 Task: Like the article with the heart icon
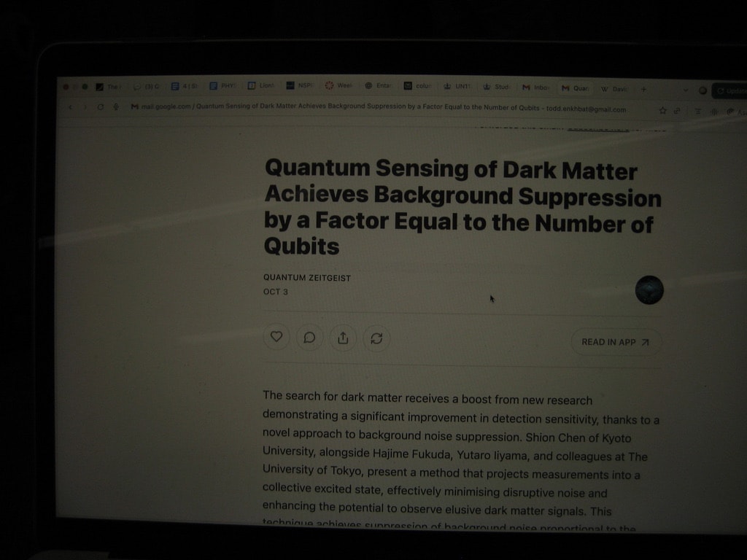click(276, 337)
